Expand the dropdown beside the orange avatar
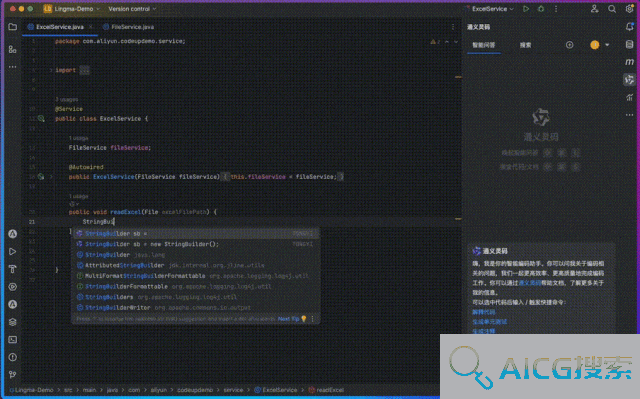 tap(607, 45)
